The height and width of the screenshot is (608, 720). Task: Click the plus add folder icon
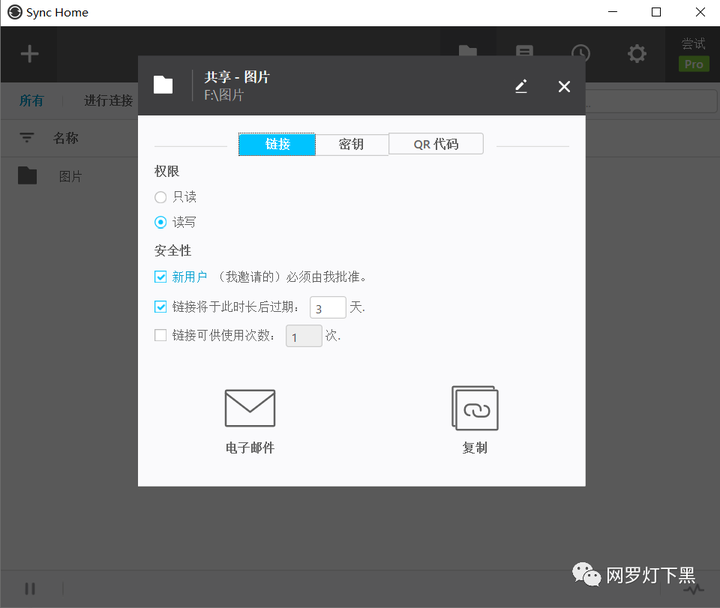pos(29,54)
